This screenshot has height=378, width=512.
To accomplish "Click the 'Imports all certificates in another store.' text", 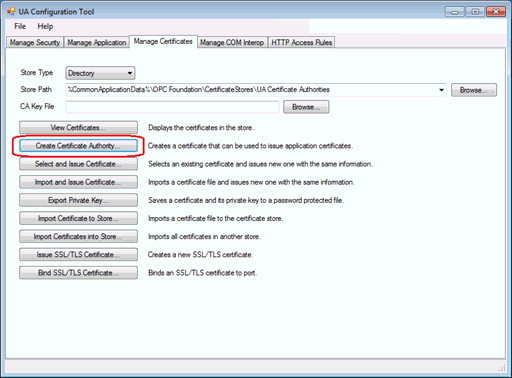I will (204, 237).
